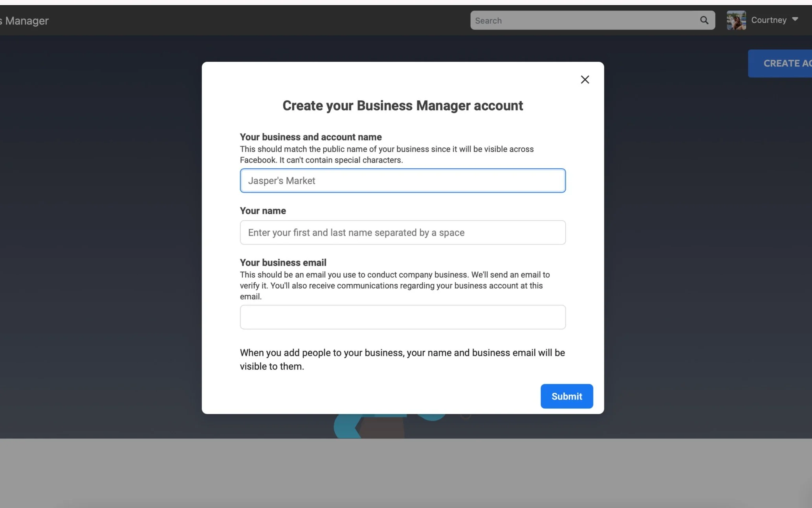The width and height of the screenshot is (812, 508).
Task: Click 'Courtney' in the top navigation bar
Action: tap(769, 20)
